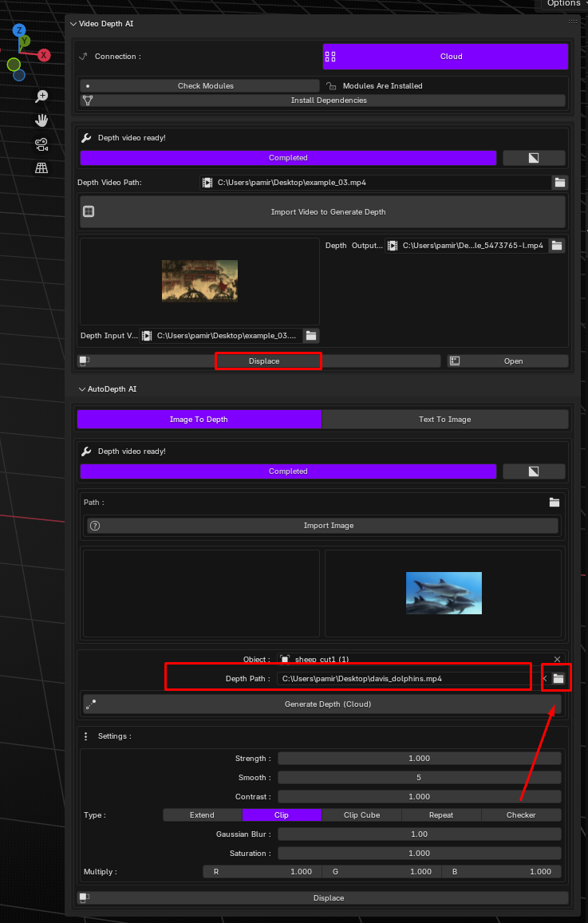The width and height of the screenshot is (588, 923).
Task: Toggle the camera view icon
Action: 41,144
